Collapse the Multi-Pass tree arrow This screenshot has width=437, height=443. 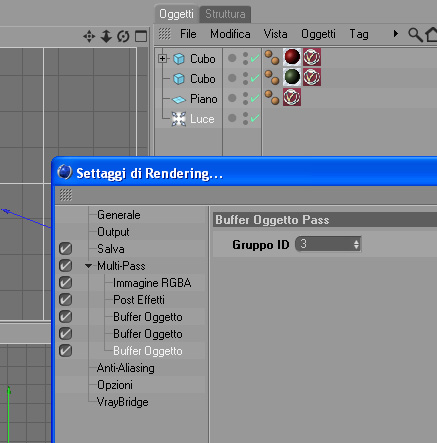coord(88,266)
